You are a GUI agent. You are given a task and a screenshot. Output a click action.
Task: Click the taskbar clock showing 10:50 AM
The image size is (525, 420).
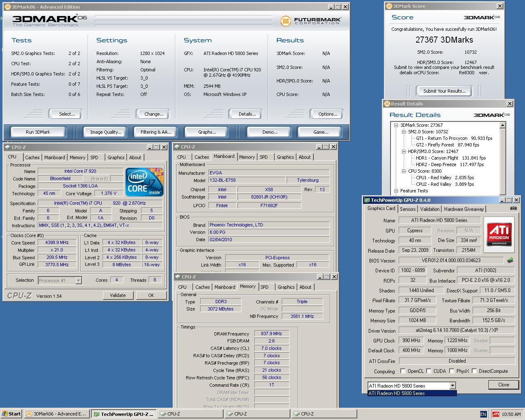tap(511, 414)
